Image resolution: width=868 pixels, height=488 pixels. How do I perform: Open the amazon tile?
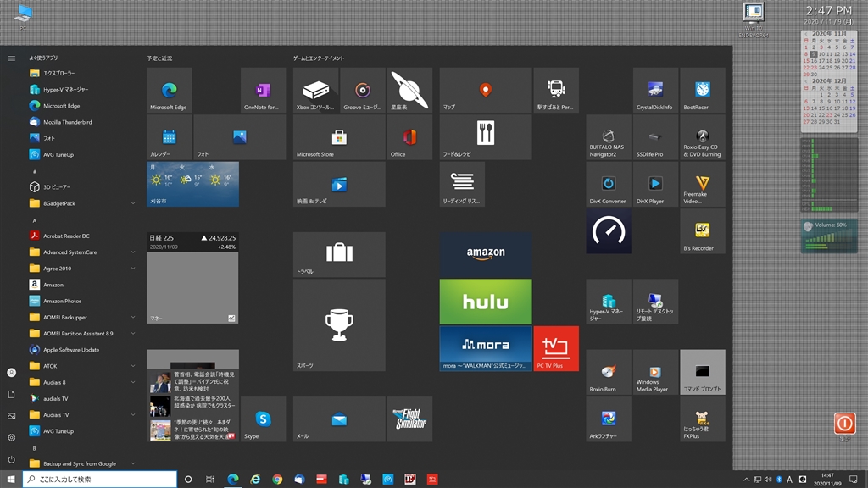[x=486, y=254]
